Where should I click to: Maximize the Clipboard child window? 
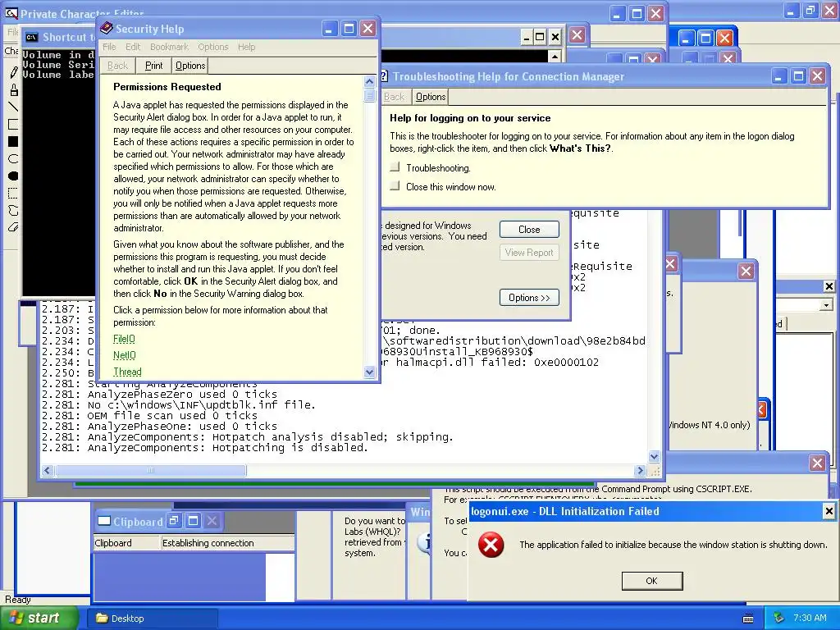193,521
